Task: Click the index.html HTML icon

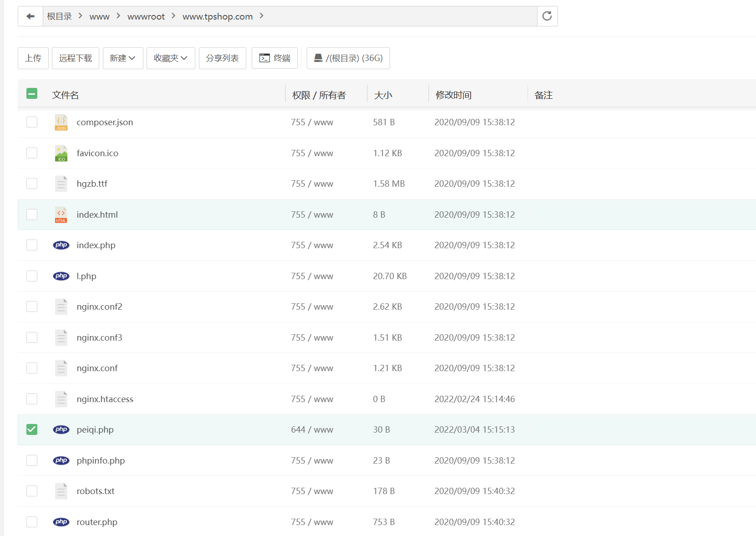Action: point(61,215)
